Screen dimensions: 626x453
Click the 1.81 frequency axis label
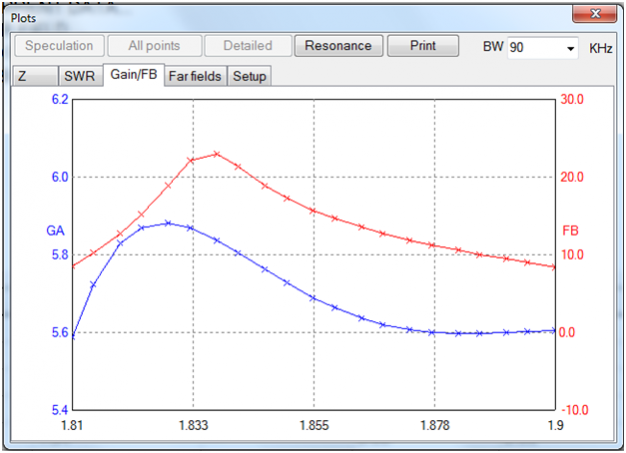coord(72,425)
